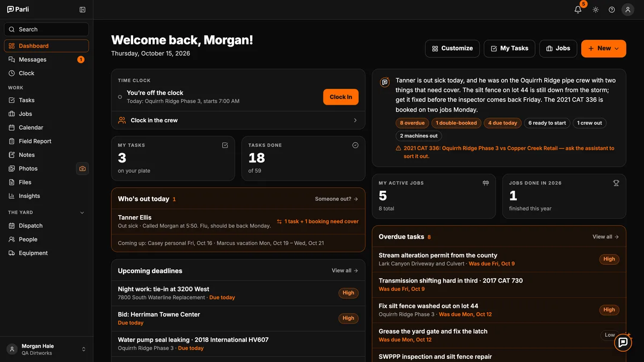Select the 2 machines out chip
644x362 pixels.
[x=419, y=136]
